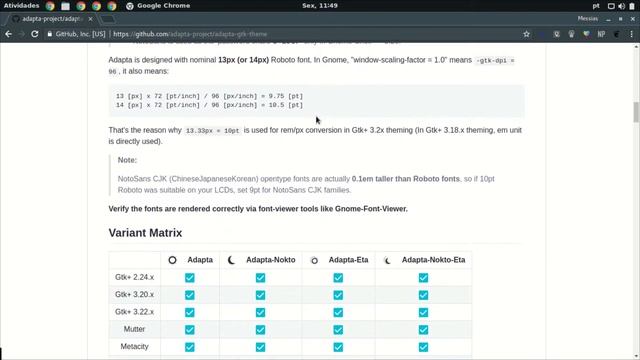Bookmark this page with the star
The width and height of the screenshot is (640, 360).
tap(527, 34)
